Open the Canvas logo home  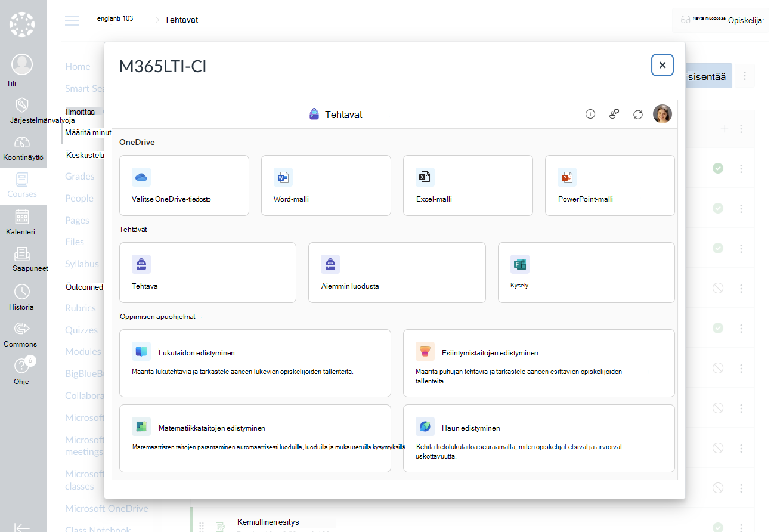coord(22,24)
